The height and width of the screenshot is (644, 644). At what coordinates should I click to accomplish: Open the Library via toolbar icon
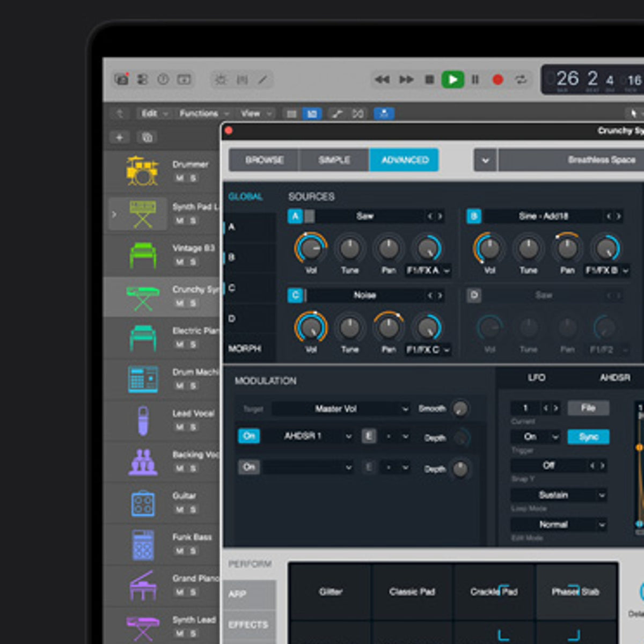122,79
